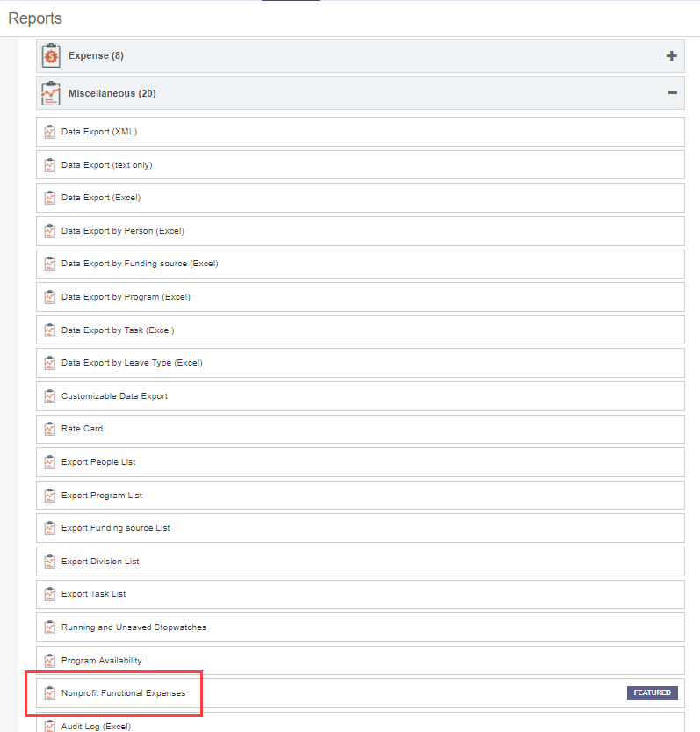The image size is (700, 732).
Task: Click icon beside Data Export by Leave Type
Action: 50,363
